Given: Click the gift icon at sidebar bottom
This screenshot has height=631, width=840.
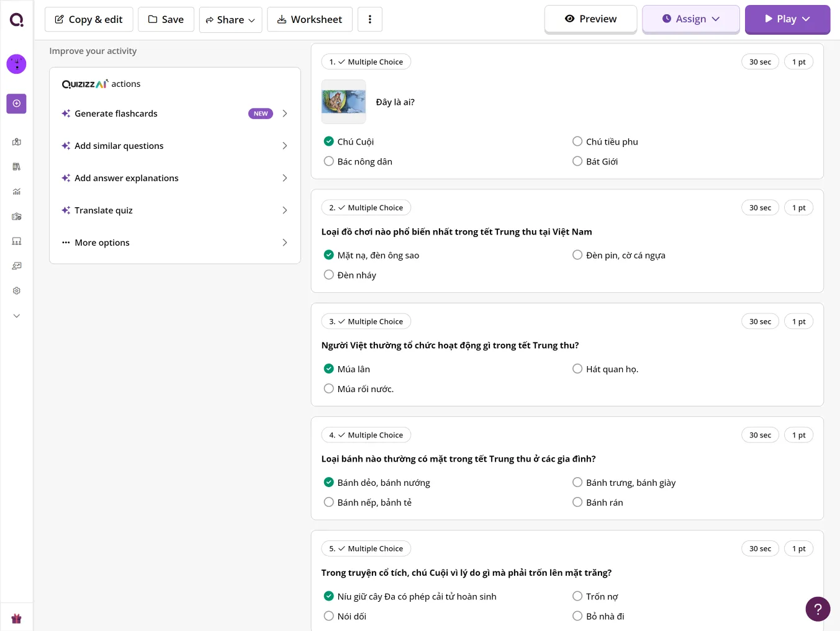Looking at the screenshot, I should [x=17, y=619].
